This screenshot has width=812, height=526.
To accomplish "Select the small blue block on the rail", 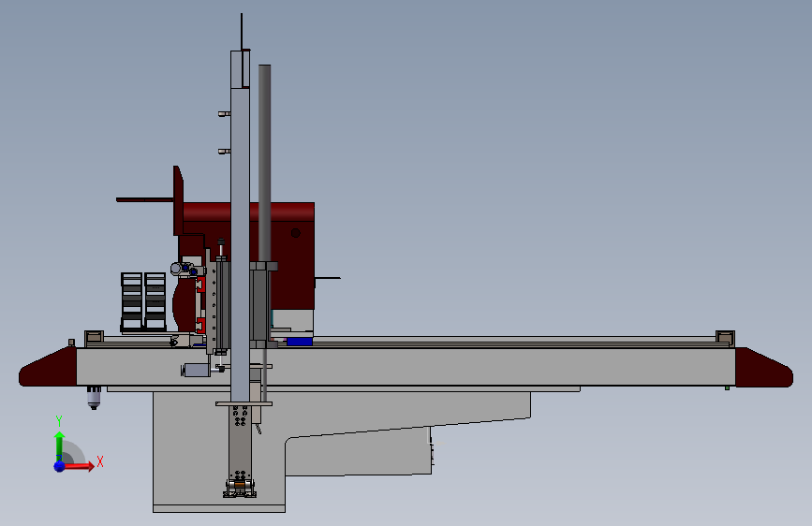I will [300, 342].
